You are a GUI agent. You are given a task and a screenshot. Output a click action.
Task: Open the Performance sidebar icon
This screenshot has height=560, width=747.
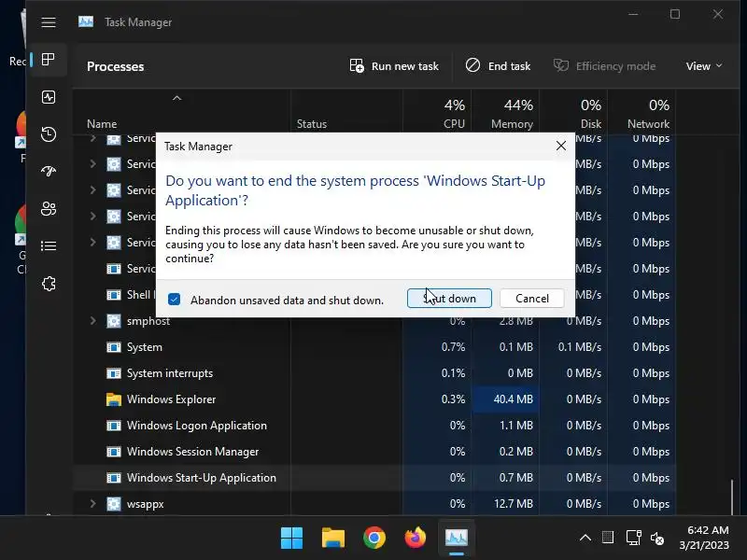pyautogui.click(x=49, y=97)
